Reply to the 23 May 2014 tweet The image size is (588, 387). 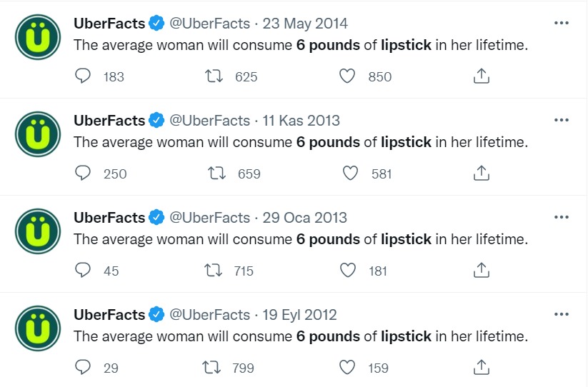point(84,76)
